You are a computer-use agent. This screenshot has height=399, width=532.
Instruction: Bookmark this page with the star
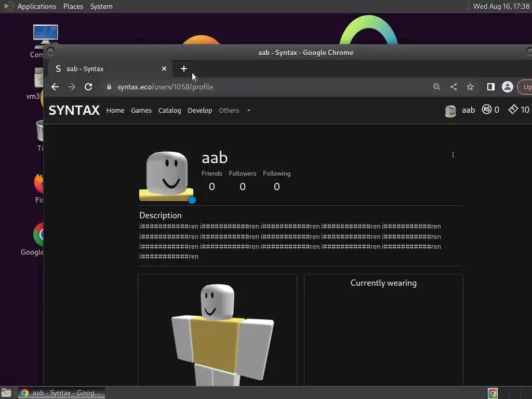coord(470,87)
